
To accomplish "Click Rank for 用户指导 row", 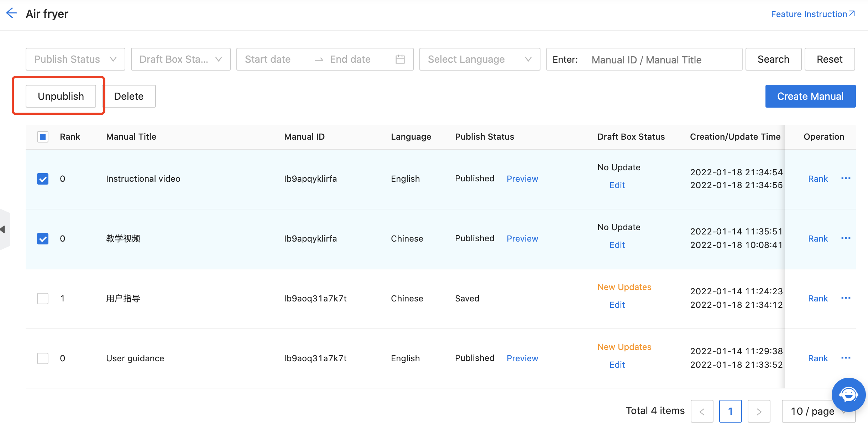I will pos(818,298).
